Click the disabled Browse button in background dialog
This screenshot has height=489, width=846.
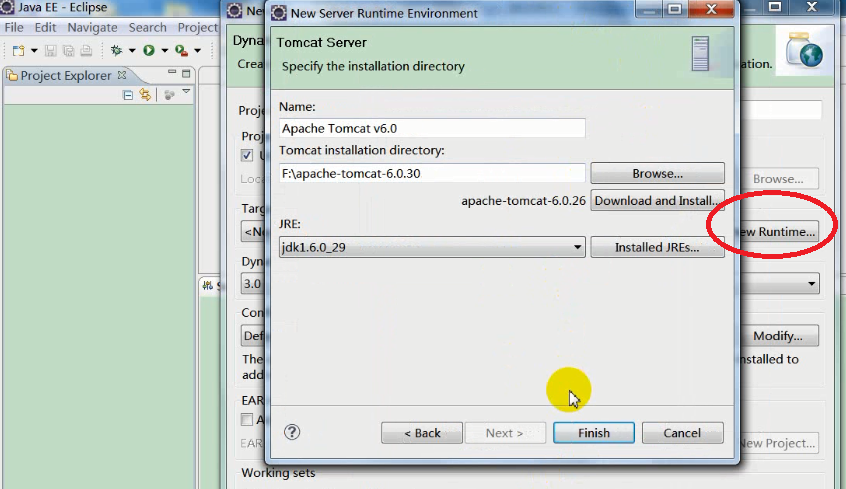pos(778,179)
